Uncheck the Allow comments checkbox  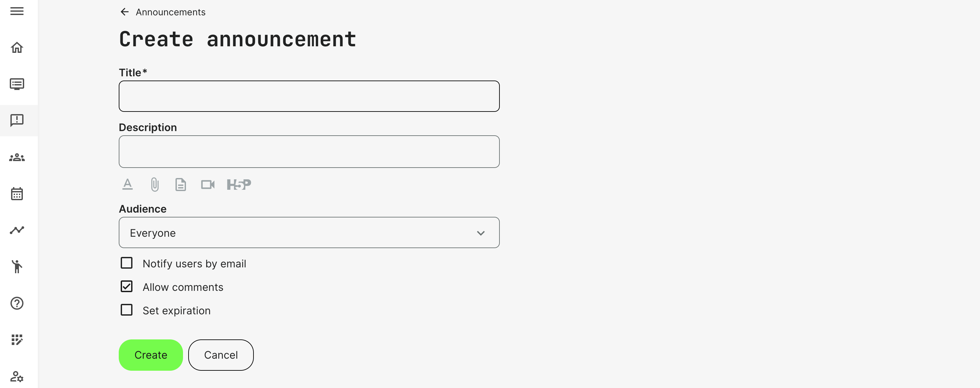pyautogui.click(x=127, y=286)
